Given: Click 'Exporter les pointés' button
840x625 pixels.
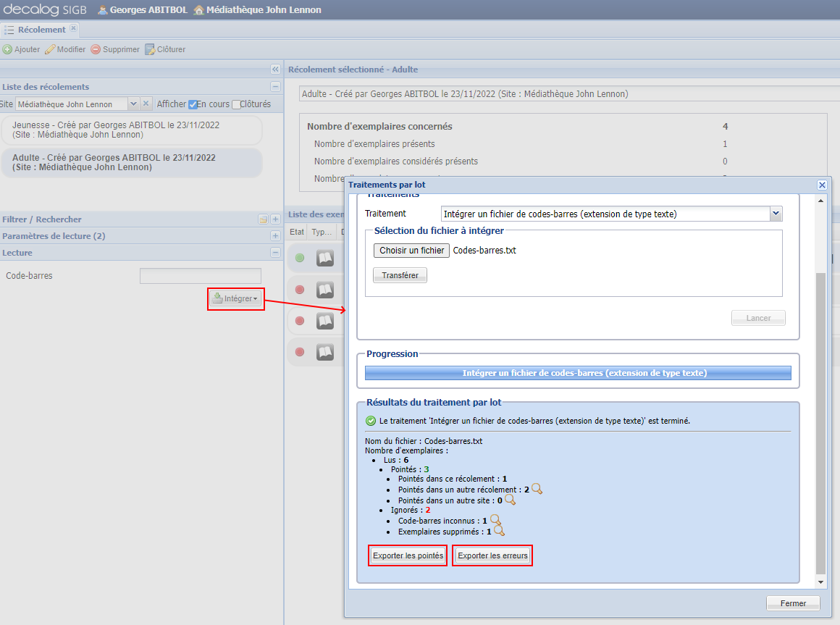Looking at the screenshot, I should (x=407, y=555).
